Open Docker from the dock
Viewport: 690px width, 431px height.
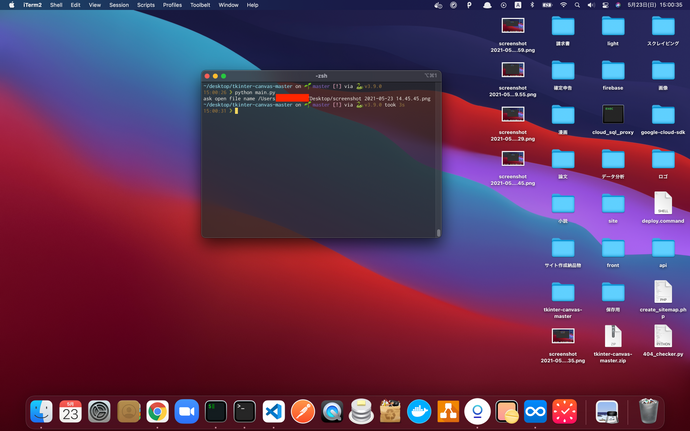[x=419, y=411]
